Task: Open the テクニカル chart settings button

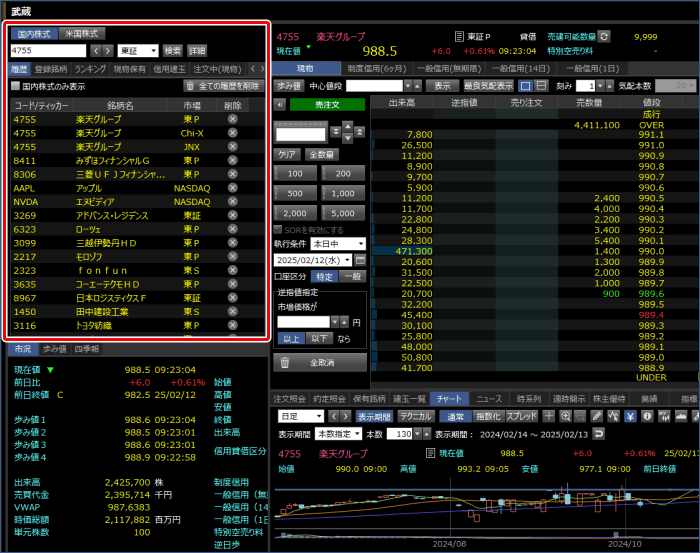Action: pos(416,416)
